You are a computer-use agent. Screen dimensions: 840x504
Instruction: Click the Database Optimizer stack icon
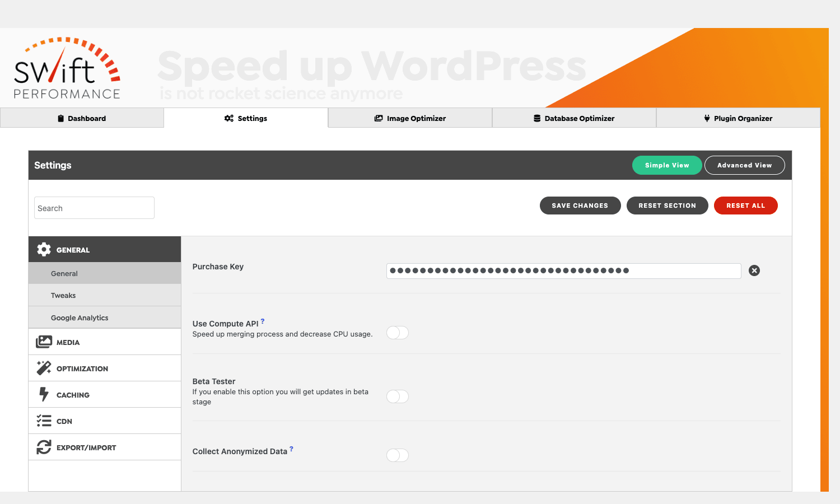click(x=537, y=118)
